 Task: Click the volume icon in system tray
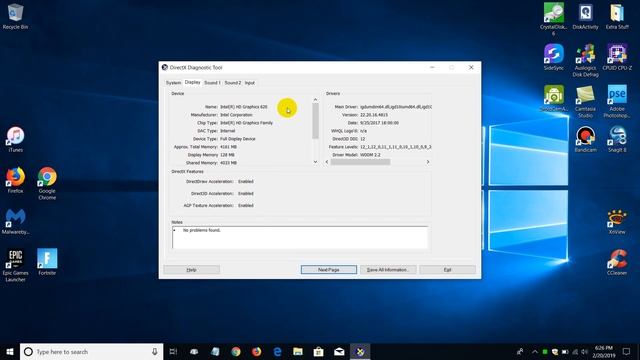pos(584,351)
